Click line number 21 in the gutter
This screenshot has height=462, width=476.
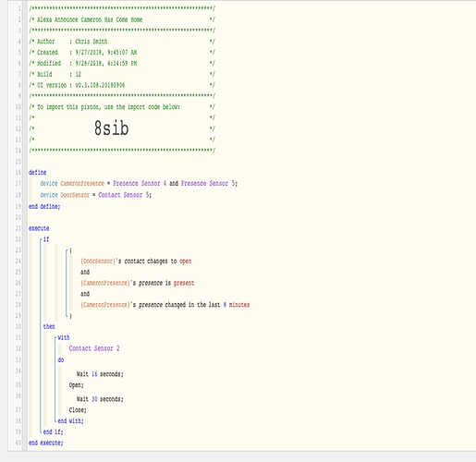pos(18,228)
